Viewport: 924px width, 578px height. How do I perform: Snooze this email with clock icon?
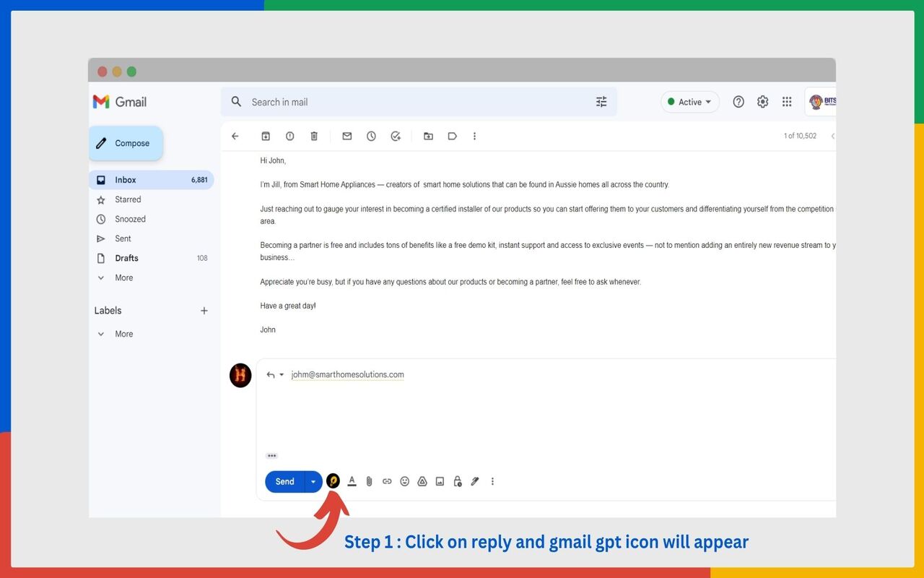(x=371, y=136)
